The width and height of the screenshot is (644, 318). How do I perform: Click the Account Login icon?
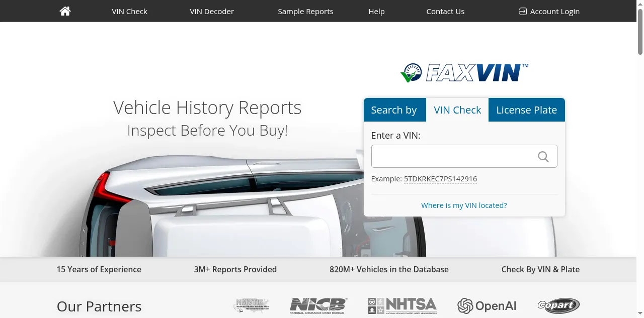(x=523, y=11)
